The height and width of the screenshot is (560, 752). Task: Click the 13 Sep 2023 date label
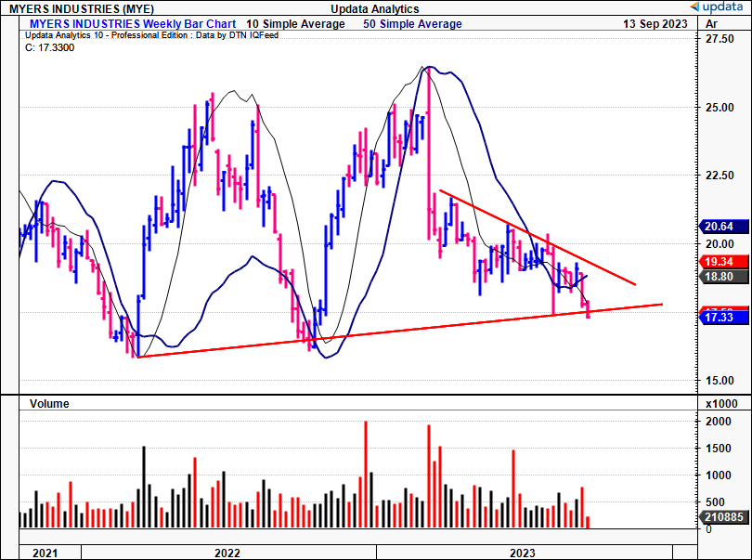pyautogui.click(x=655, y=23)
